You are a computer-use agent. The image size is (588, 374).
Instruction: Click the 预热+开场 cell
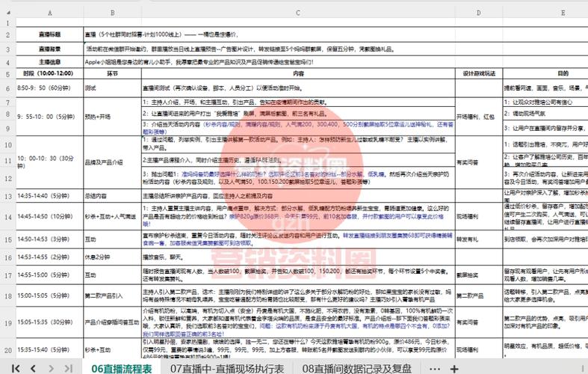coord(112,117)
